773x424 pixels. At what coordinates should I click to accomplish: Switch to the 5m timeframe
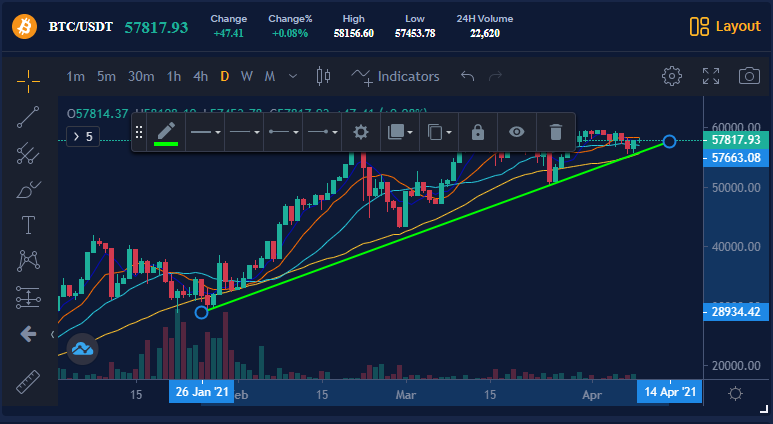click(x=106, y=76)
